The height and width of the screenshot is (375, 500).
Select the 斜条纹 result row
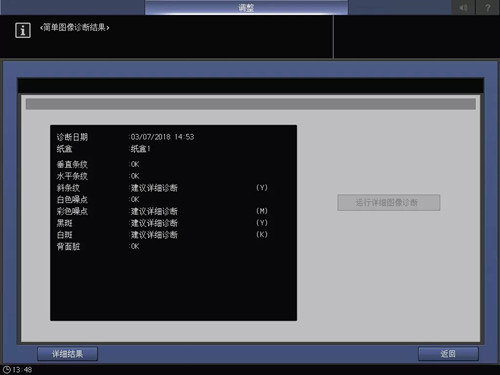pyautogui.click(x=162, y=188)
